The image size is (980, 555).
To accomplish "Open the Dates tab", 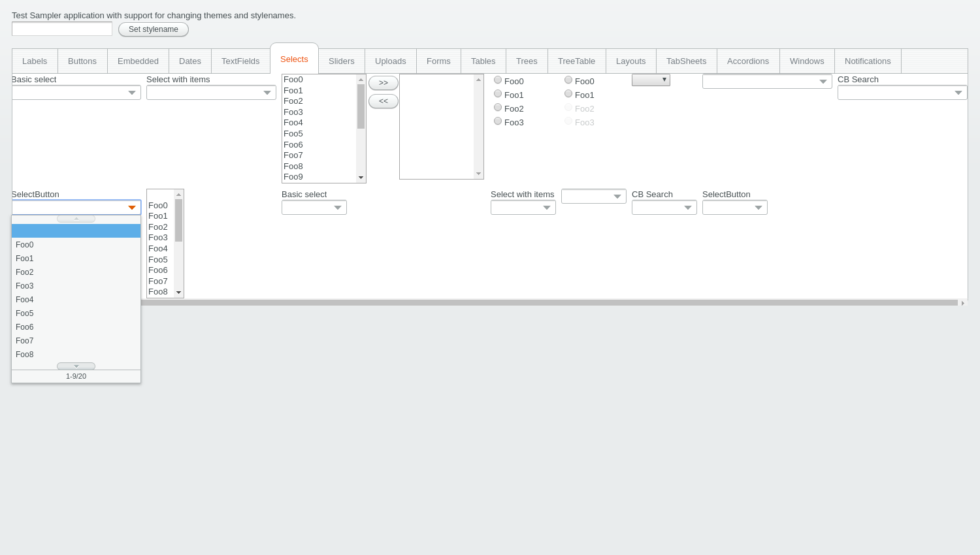I will point(190,61).
